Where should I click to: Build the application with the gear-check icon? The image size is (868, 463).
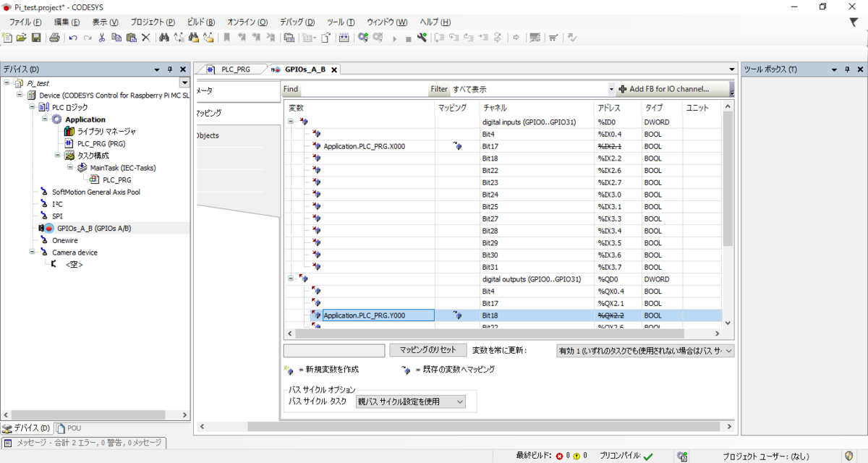click(x=363, y=38)
